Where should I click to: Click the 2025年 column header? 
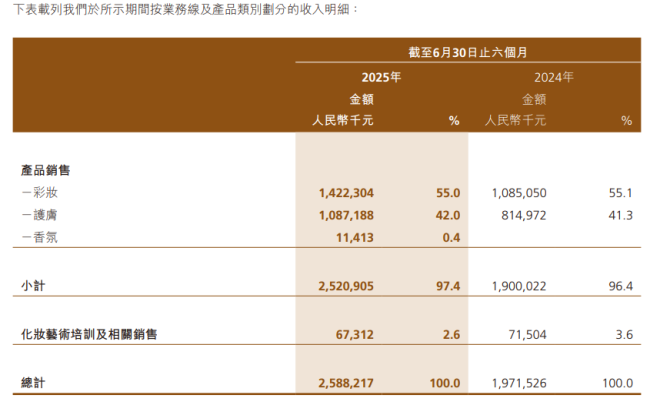pos(381,77)
